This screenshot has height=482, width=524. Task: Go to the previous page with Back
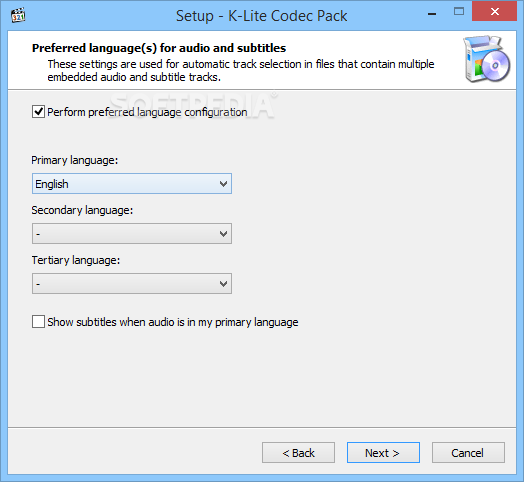tap(298, 453)
